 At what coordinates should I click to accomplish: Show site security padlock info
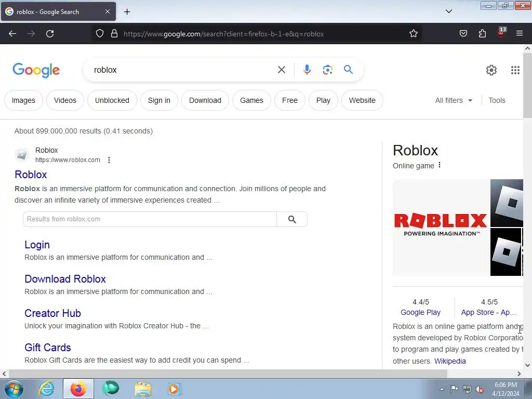point(114,34)
